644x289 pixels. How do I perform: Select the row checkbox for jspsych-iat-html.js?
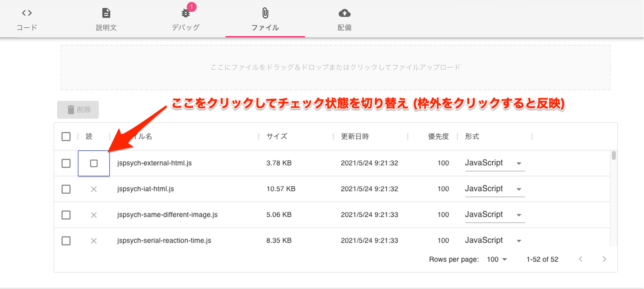66,189
